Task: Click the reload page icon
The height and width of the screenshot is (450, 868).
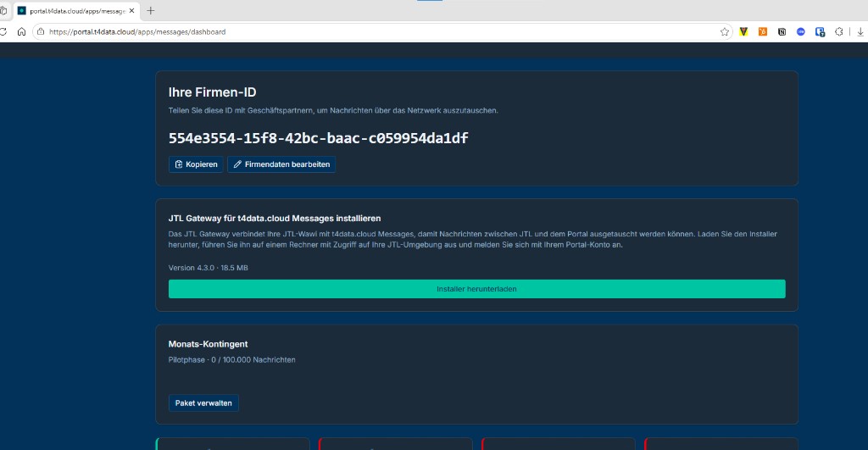Action: pos(3,32)
